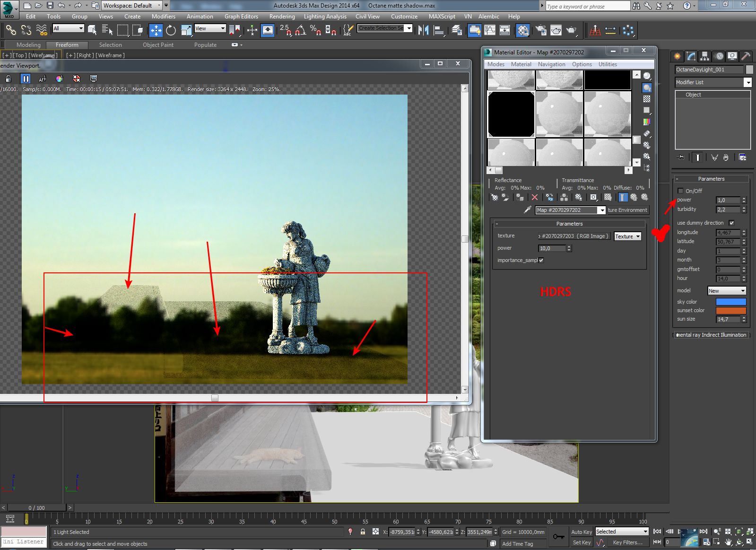Open the Curve Editor from toolbar
The width and height of the screenshot is (756, 550).
(x=490, y=30)
